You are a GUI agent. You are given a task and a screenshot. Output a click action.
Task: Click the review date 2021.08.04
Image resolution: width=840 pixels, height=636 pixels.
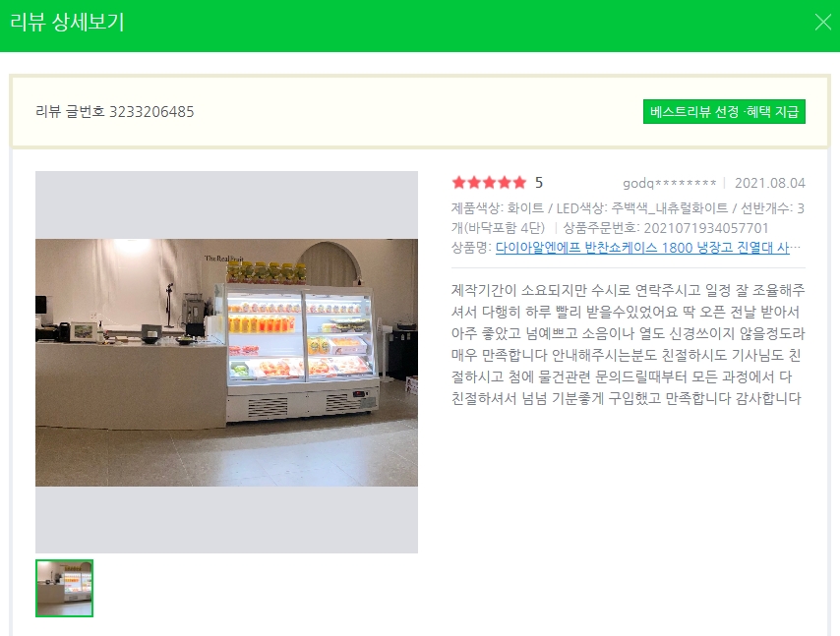click(x=770, y=183)
